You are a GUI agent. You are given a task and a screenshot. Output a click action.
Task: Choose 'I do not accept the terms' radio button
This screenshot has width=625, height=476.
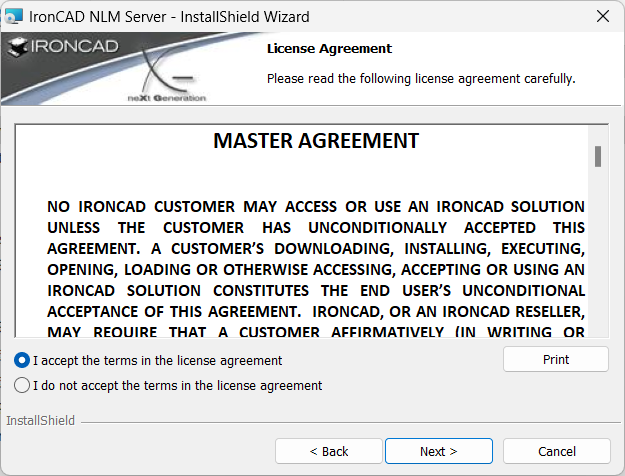click(x=22, y=385)
